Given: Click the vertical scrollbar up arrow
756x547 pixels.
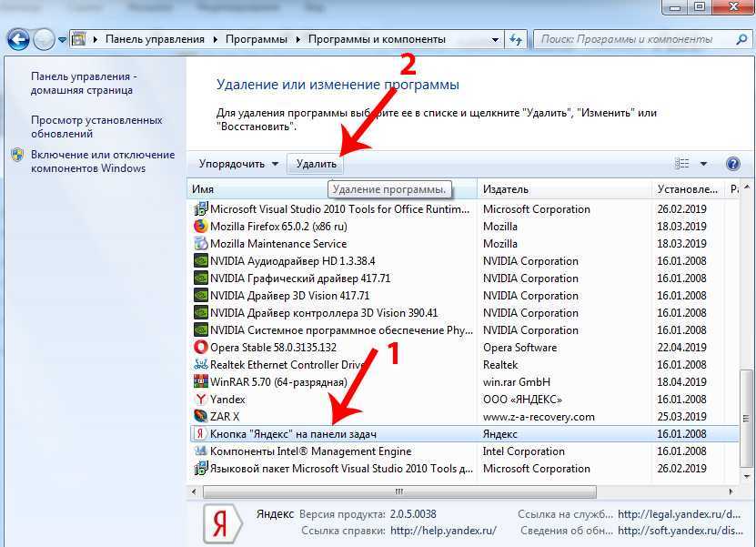Looking at the screenshot, I should pos(746,187).
